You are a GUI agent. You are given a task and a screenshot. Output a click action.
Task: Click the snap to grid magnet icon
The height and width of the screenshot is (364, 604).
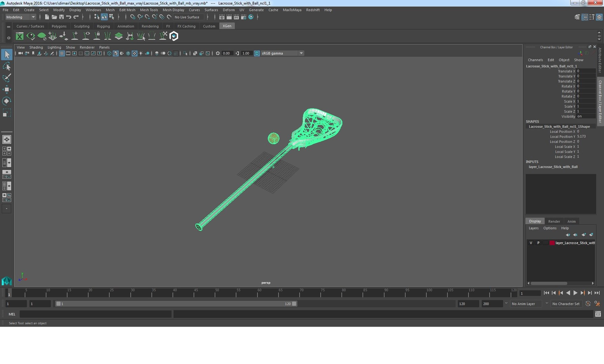coord(133,17)
